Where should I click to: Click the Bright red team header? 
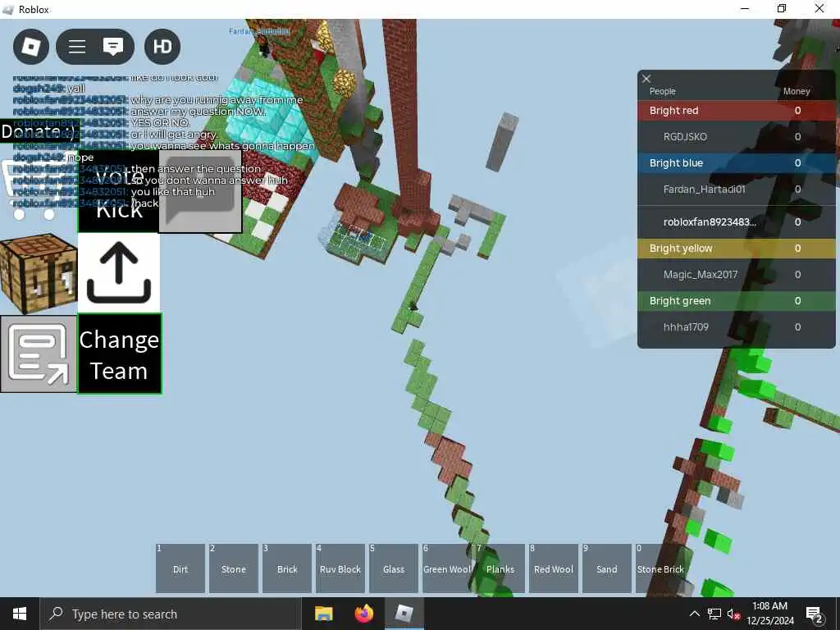pos(737,111)
